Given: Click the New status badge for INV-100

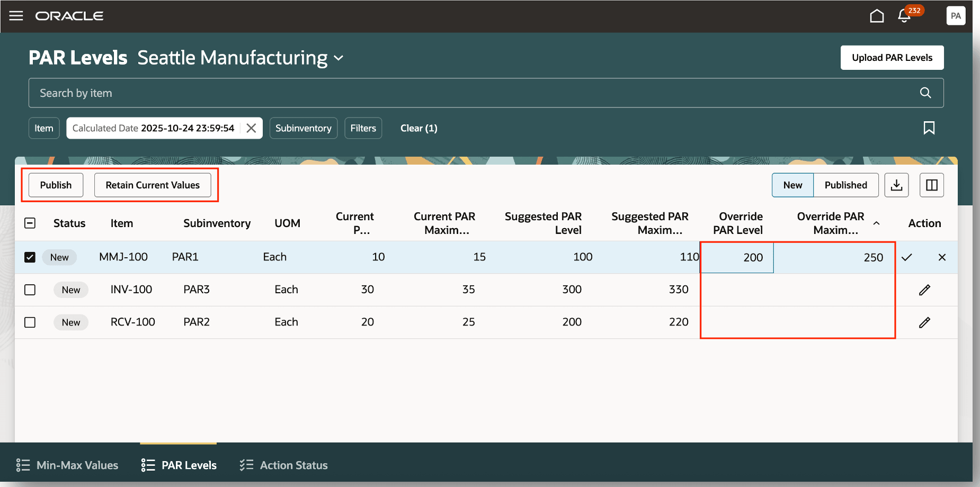Looking at the screenshot, I should [x=71, y=290].
